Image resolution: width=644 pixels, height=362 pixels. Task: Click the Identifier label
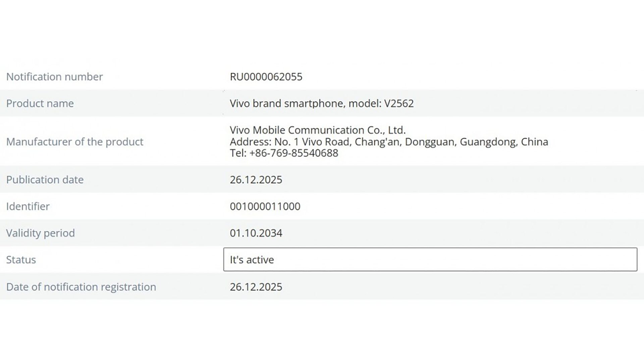[28, 206]
